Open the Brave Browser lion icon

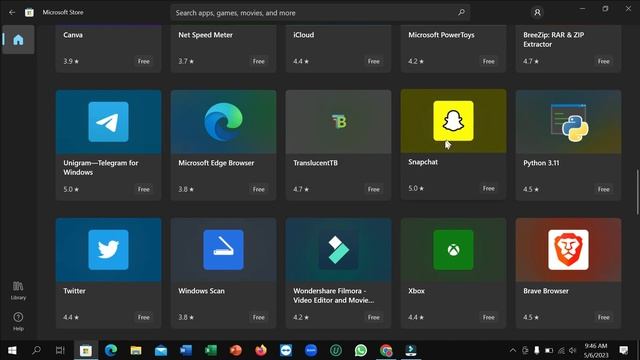[x=569, y=249]
